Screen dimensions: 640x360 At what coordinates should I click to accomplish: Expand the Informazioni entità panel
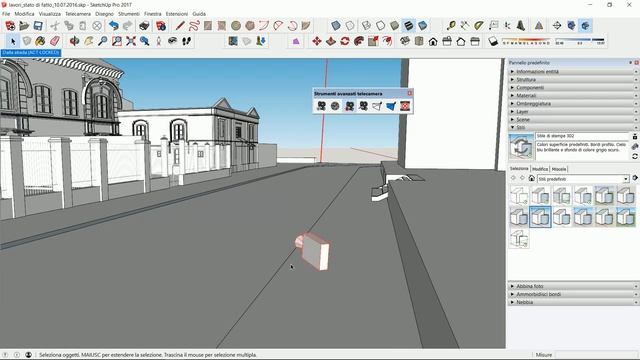tap(573, 71)
